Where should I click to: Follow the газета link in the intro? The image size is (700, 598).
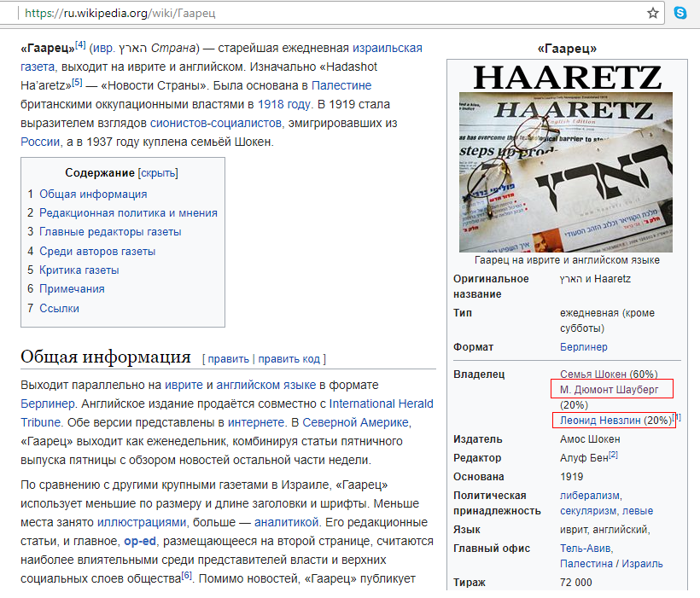[x=38, y=67]
